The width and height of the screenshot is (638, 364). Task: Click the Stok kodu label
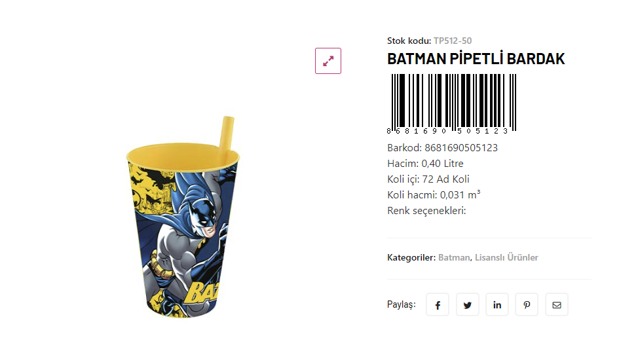coord(409,41)
